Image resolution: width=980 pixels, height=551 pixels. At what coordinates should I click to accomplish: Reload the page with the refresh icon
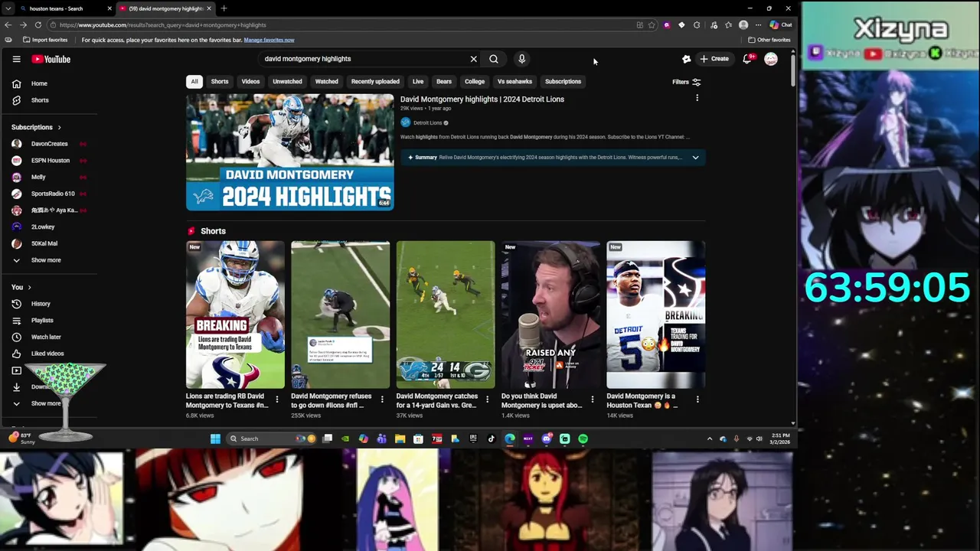point(38,24)
